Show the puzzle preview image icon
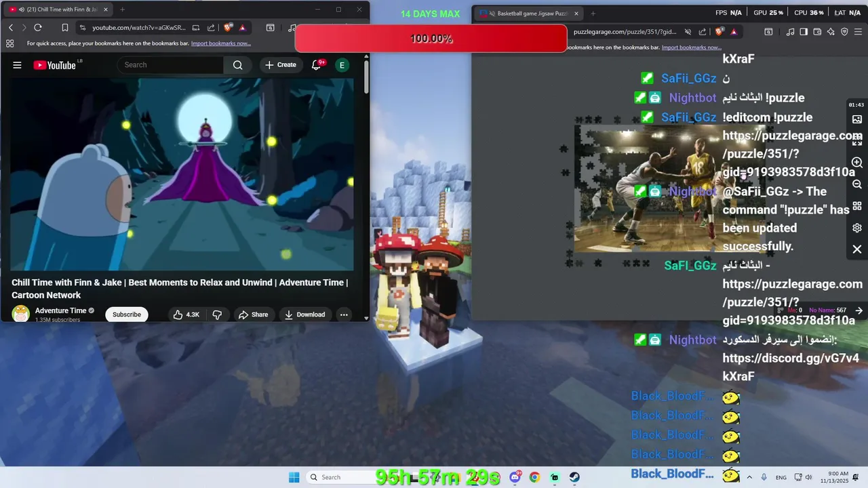Viewport: 868px width, 488px height. pos(857,119)
